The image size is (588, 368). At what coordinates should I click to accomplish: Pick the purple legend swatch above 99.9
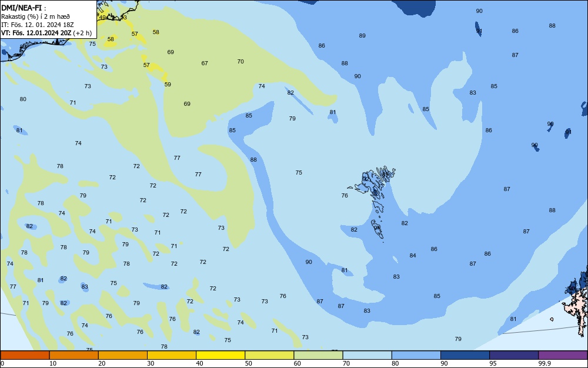click(x=563, y=355)
